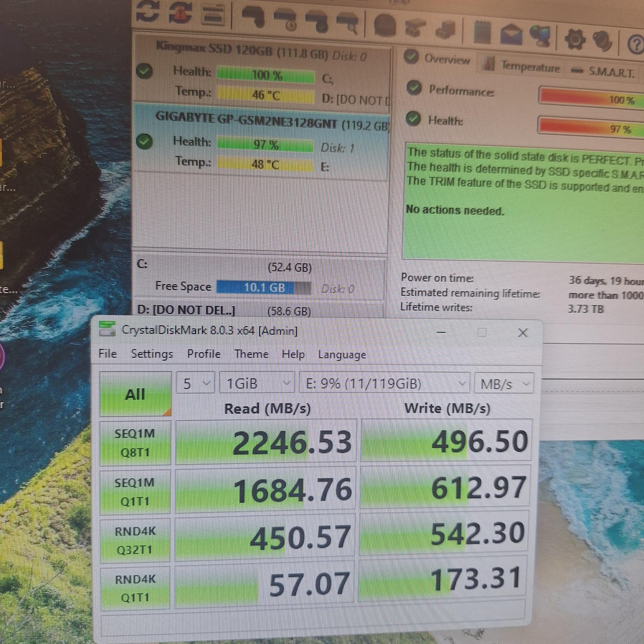Open the E: 9% drive selection dropdown
Screen dimensions: 644x644
(x=385, y=383)
